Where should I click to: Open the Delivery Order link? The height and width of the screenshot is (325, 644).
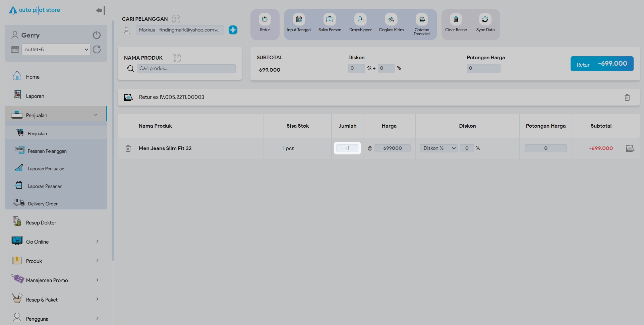(43, 204)
